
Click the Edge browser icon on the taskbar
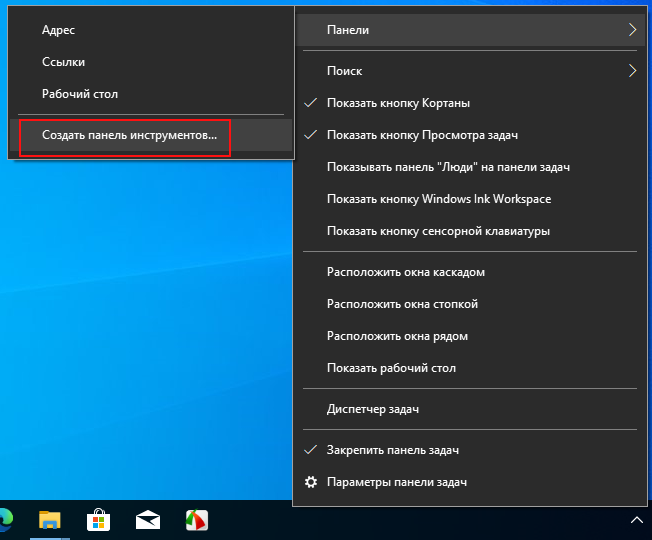point(5,519)
